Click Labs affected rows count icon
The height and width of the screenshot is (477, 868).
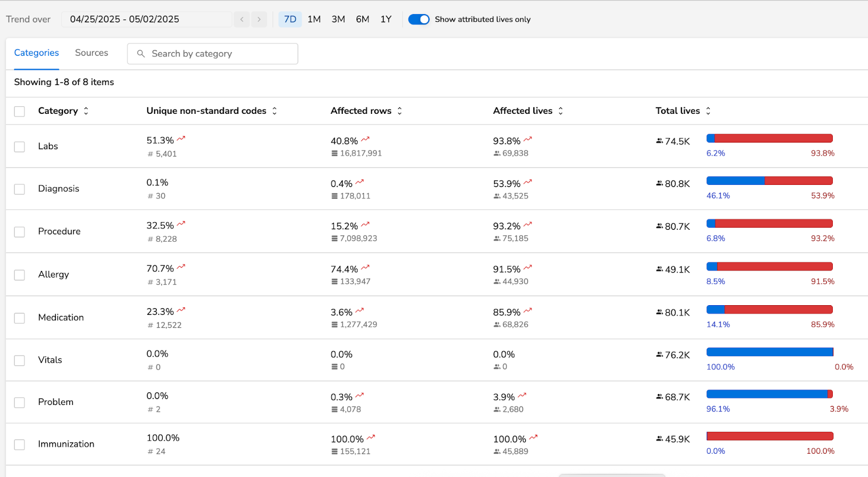pyautogui.click(x=335, y=153)
